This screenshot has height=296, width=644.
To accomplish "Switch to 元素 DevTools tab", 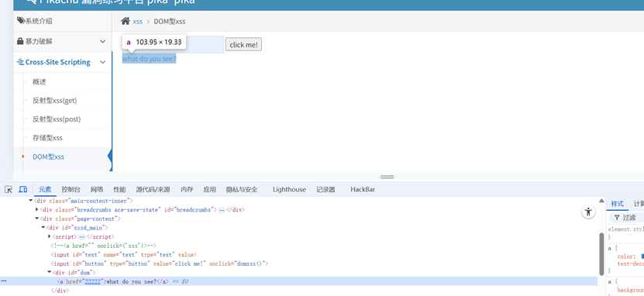I will [x=45, y=189].
